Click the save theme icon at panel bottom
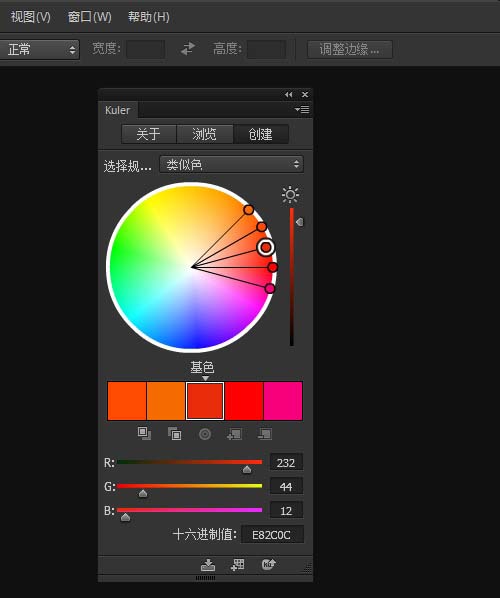Image resolution: width=500 pixels, height=598 pixels. click(x=208, y=565)
